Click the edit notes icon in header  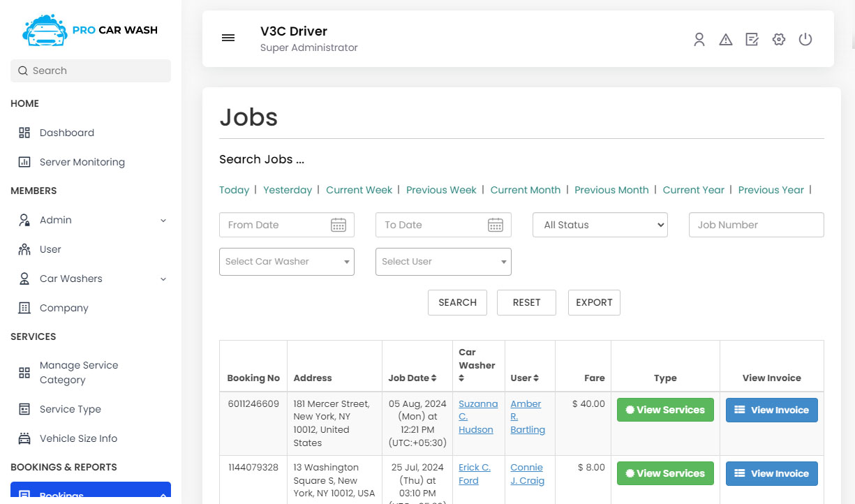752,40
